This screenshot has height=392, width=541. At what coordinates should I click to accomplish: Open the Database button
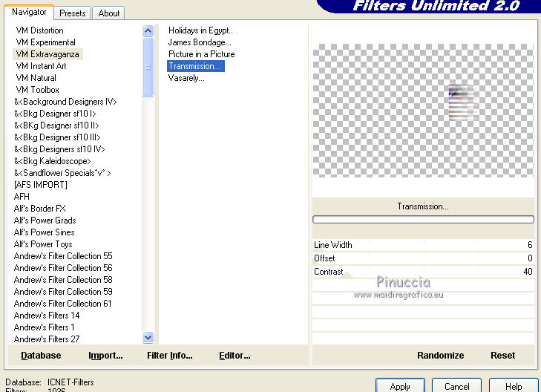click(41, 356)
